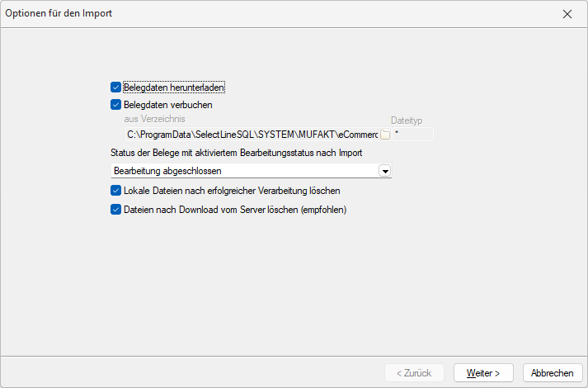Click the Dateityp field containing the asterisk
588x388 pixels.
412,135
